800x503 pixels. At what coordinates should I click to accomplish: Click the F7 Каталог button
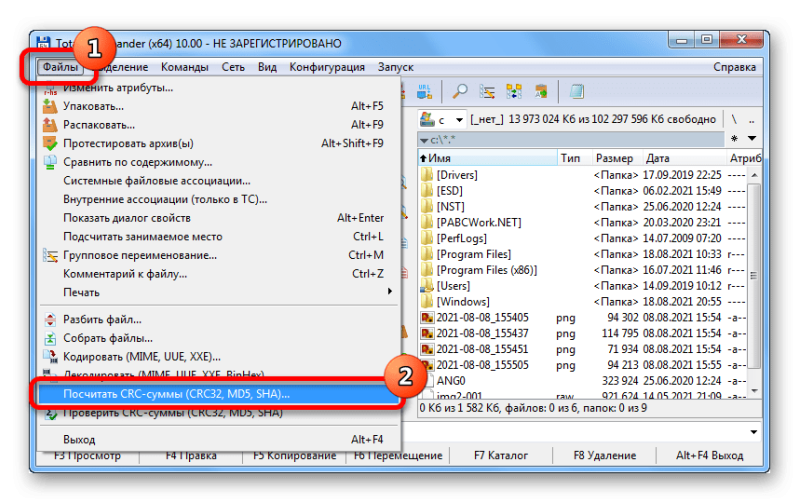(501, 456)
